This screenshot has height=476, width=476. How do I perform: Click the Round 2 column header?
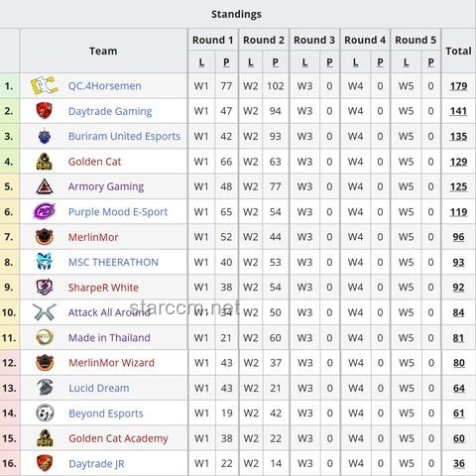tap(264, 40)
